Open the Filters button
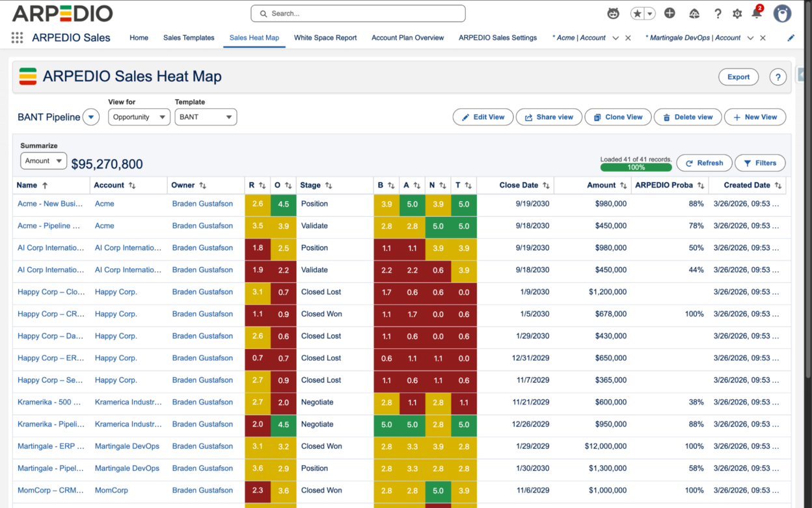The image size is (812, 508). click(760, 163)
